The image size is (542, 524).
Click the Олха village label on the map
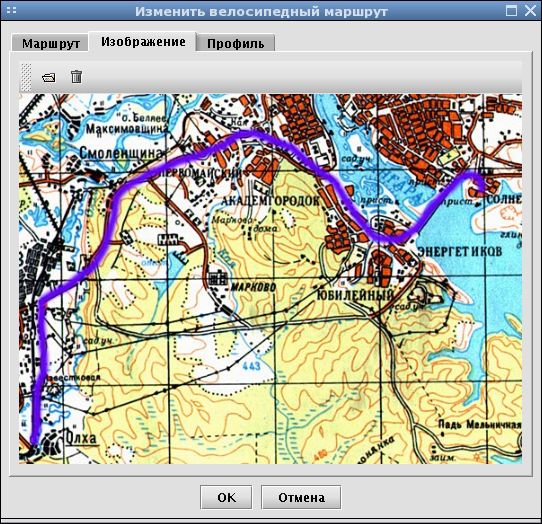click(x=81, y=439)
